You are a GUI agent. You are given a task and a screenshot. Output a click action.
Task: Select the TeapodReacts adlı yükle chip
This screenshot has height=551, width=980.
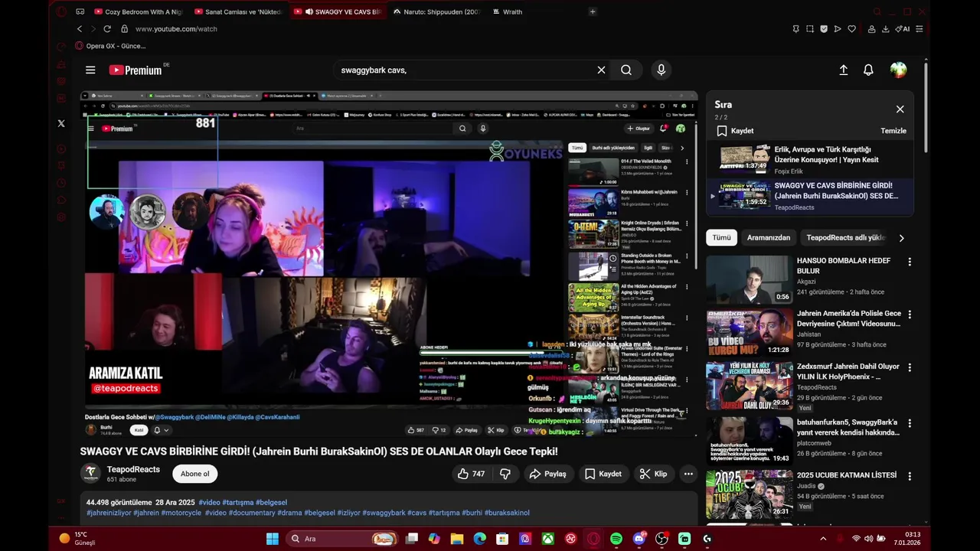[845, 237]
